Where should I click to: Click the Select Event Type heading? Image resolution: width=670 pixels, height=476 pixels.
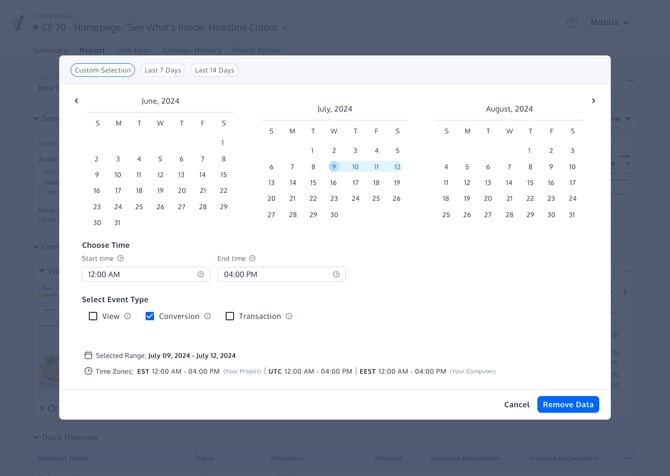click(x=115, y=300)
